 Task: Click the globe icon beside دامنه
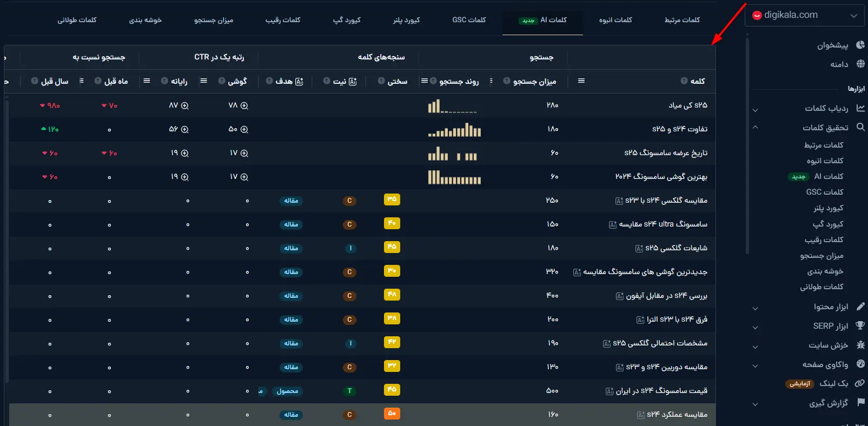tap(860, 64)
